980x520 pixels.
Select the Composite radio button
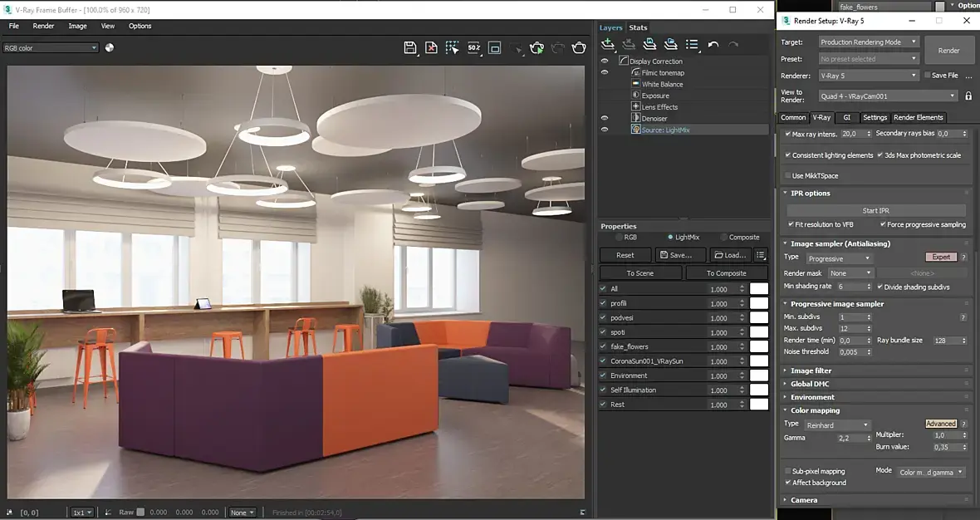click(723, 238)
